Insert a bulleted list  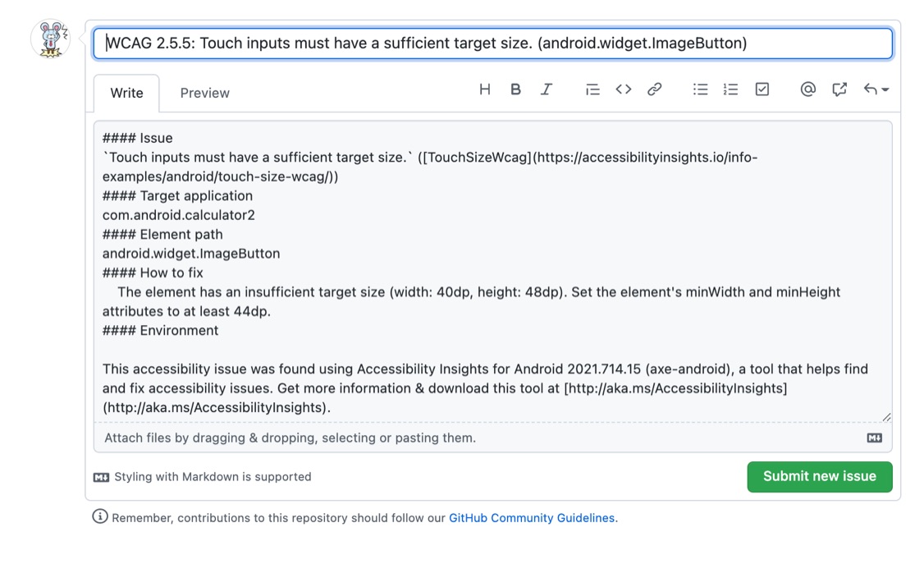point(700,89)
